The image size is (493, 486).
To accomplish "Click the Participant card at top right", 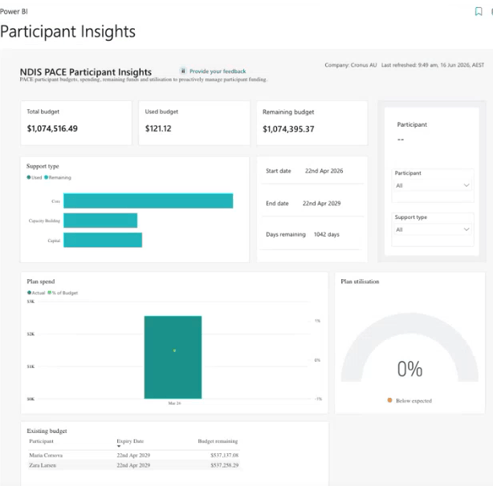I will click(432, 133).
